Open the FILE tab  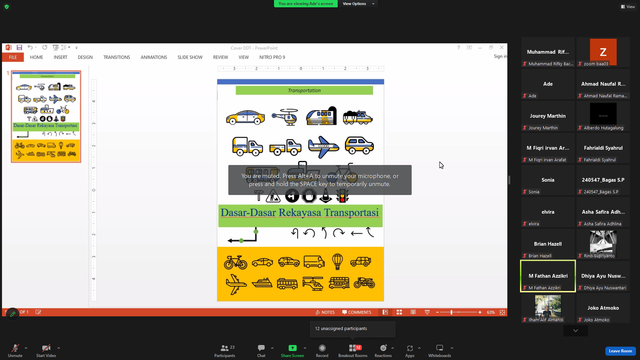point(13,57)
